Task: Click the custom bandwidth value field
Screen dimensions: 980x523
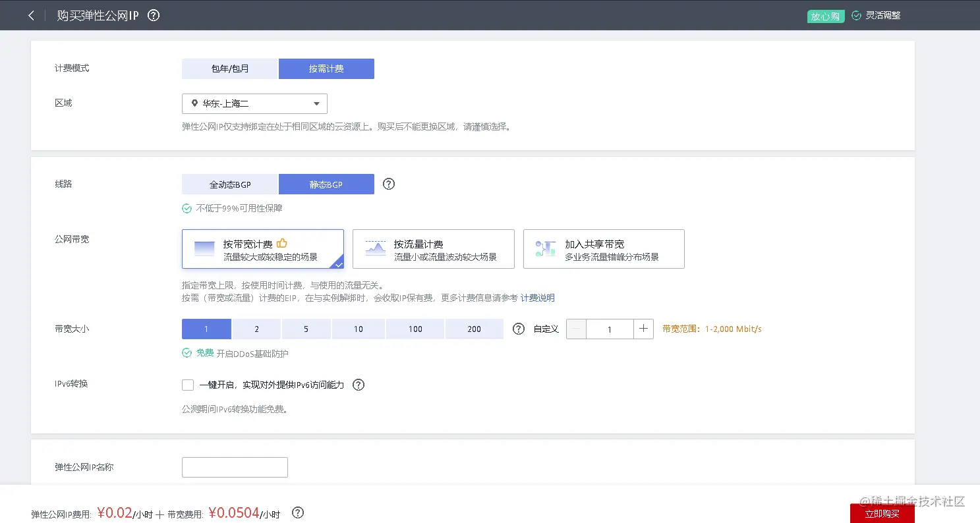Action: click(610, 329)
